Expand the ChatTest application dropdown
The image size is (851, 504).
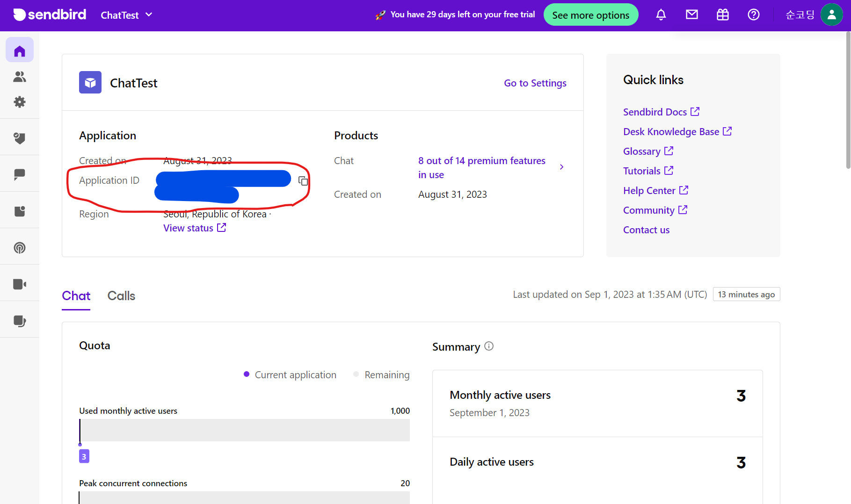pyautogui.click(x=127, y=15)
